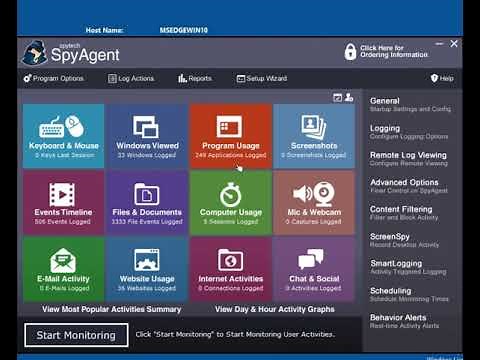480x360 pixels.
Task: Open the red Program Usage tile
Action: point(231,136)
